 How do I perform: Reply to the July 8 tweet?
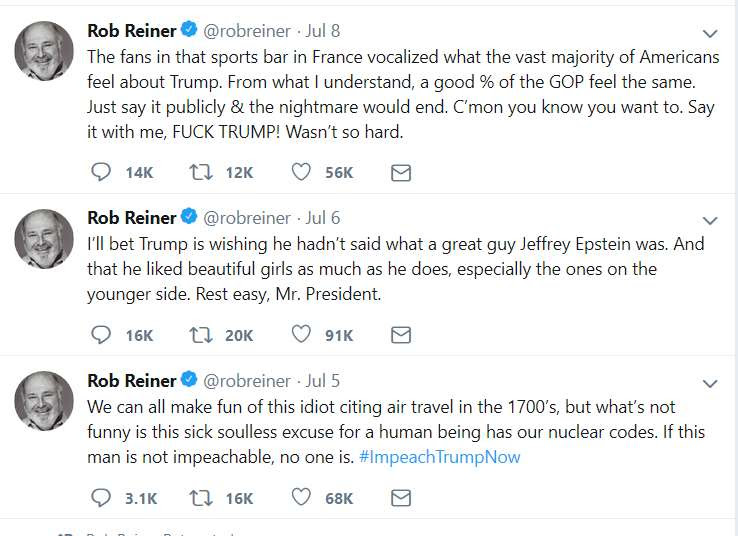(x=100, y=172)
